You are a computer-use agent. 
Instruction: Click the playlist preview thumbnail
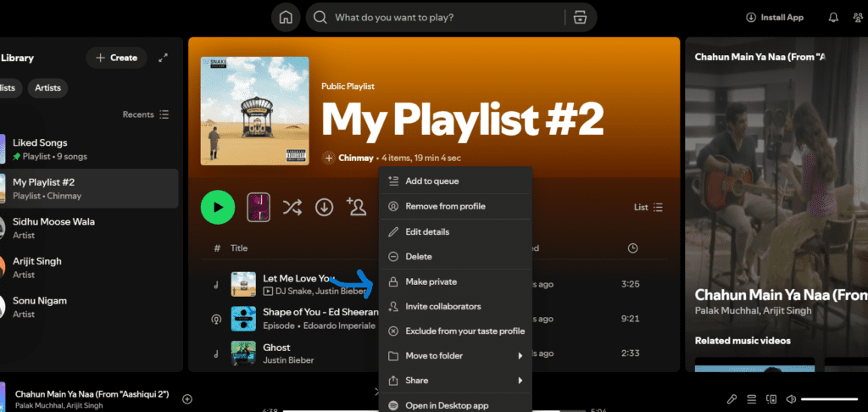click(259, 207)
